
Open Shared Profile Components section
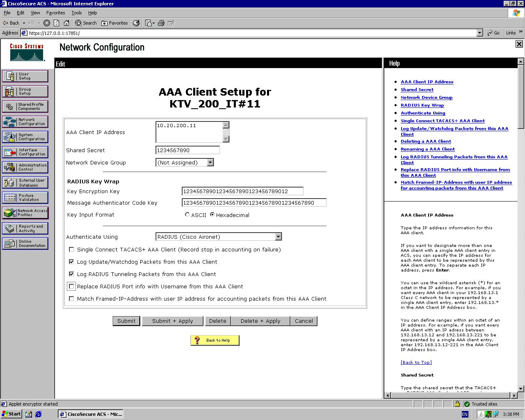[25, 107]
